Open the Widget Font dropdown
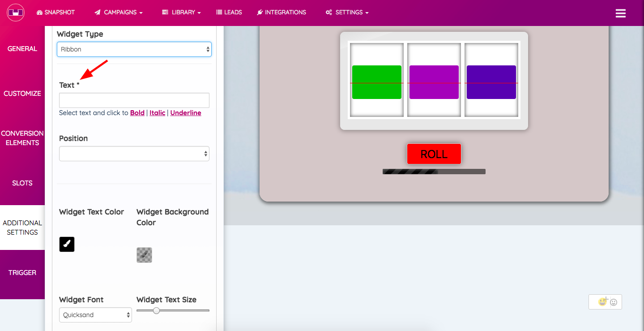Viewport: 644px width, 331px height. [x=95, y=315]
